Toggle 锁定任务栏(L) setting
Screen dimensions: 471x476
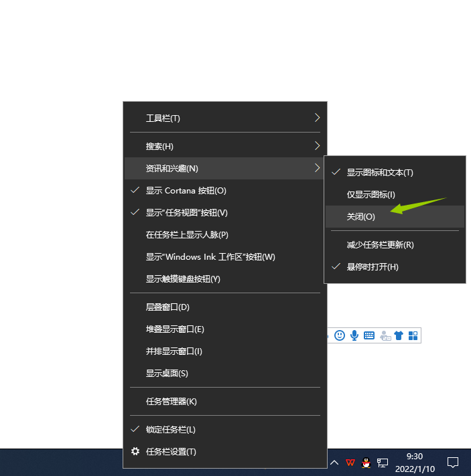(x=171, y=429)
